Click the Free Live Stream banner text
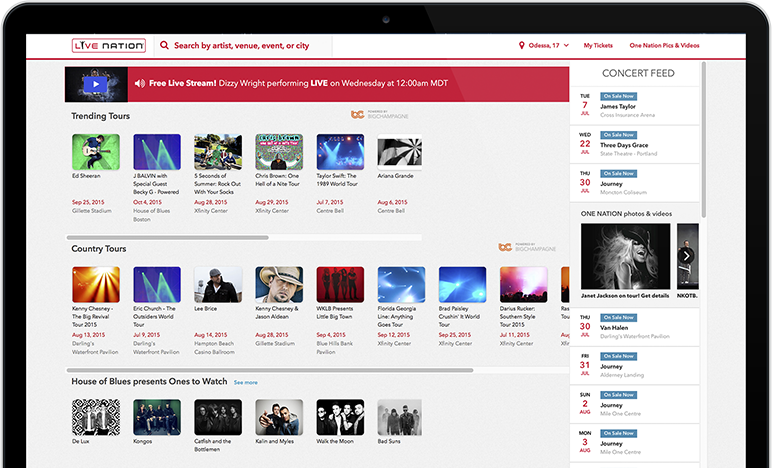The image size is (772, 468). click(298, 84)
